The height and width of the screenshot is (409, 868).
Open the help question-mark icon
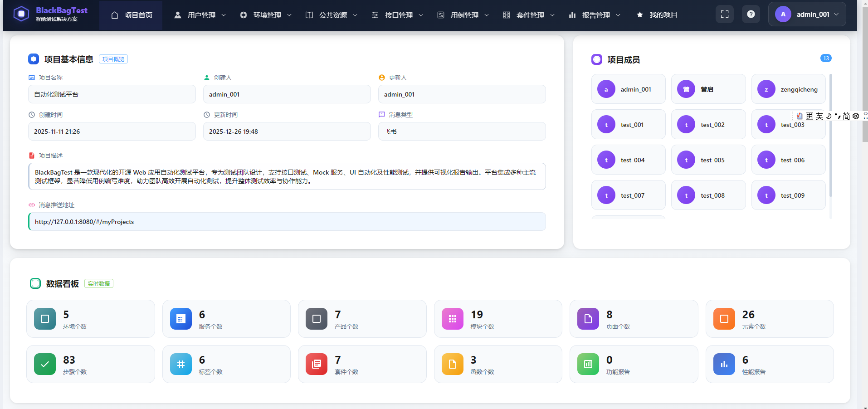pyautogui.click(x=751, y=14)
